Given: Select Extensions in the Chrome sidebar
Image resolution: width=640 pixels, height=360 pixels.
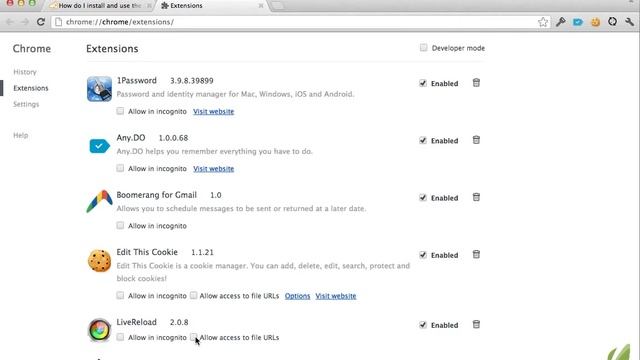Looking at the screenshot, I should coord(31,88).
